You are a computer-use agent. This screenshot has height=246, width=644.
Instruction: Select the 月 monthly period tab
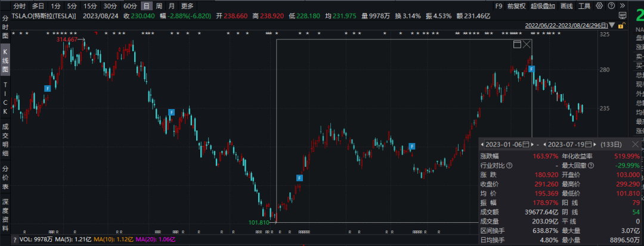point(172,6)
